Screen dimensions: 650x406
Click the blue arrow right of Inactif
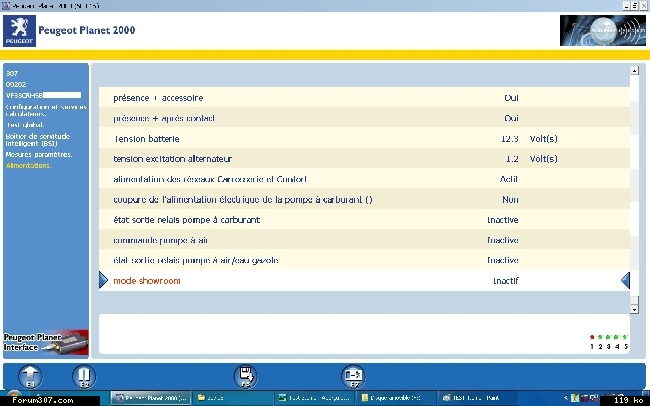point(626,280)
